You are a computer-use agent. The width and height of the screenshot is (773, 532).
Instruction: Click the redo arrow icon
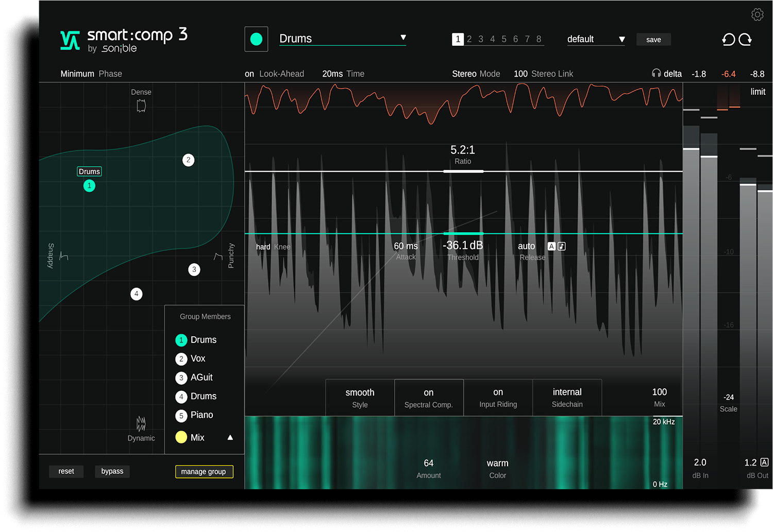tap(745, 40)
